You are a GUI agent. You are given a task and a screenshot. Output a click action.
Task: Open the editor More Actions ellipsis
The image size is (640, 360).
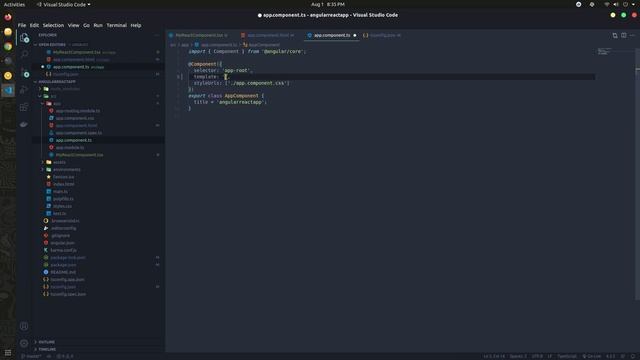tap(632, 35)
